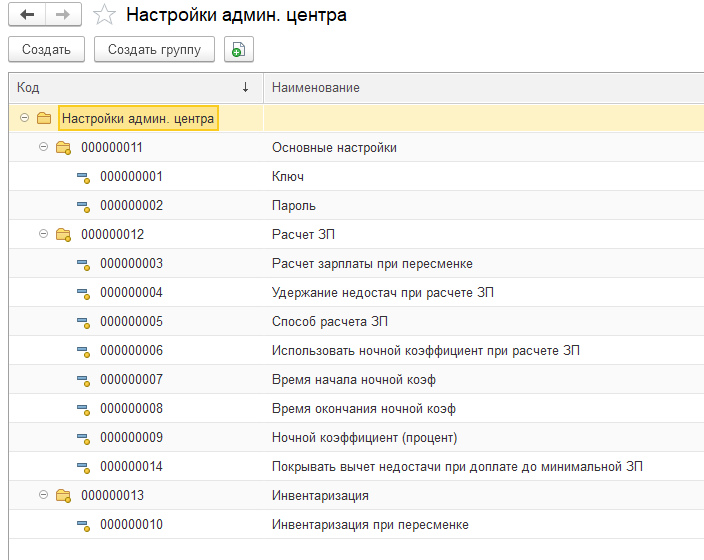704x560 pixels.
Task: Click the forward navigation arrow
Action: [62, 15]
